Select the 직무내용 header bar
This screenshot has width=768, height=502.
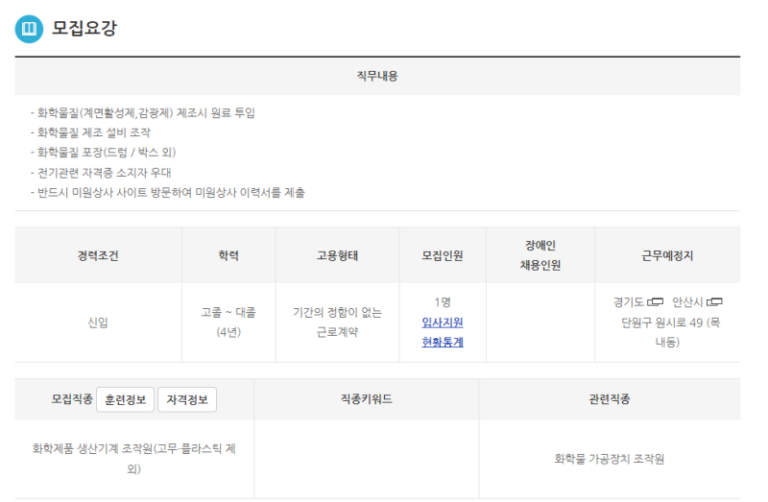[x=377, y=76]
